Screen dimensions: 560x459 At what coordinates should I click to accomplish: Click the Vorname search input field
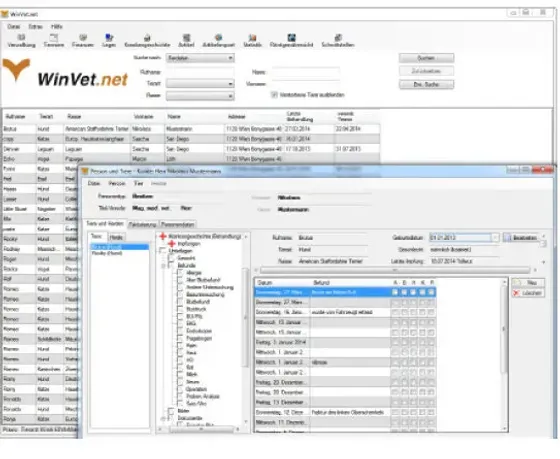point(306,84)
